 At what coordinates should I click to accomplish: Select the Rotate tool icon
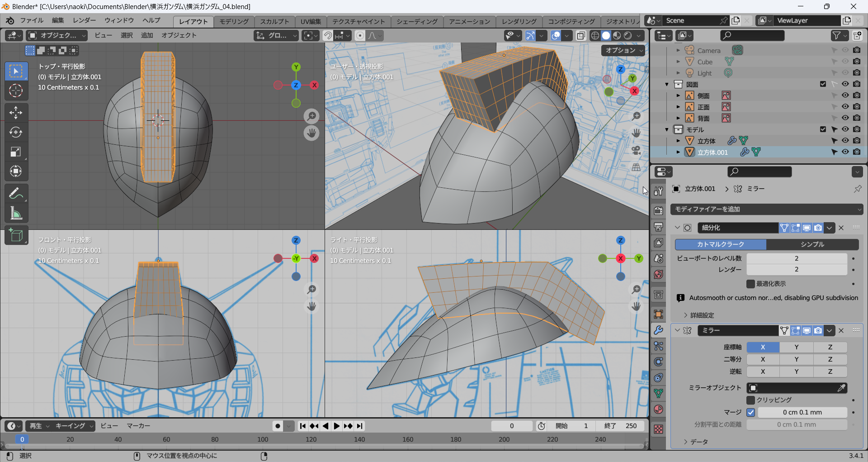click(x=16, y=132)
